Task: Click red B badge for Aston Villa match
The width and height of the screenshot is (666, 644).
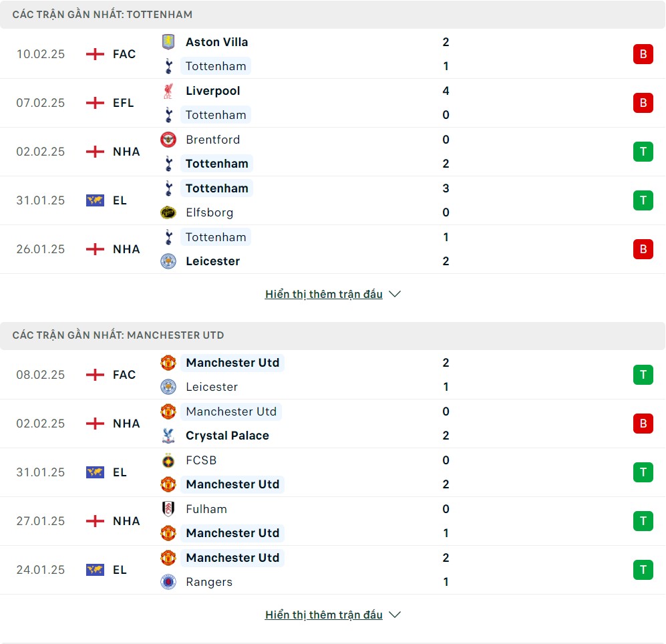Action: coord(643,54)
